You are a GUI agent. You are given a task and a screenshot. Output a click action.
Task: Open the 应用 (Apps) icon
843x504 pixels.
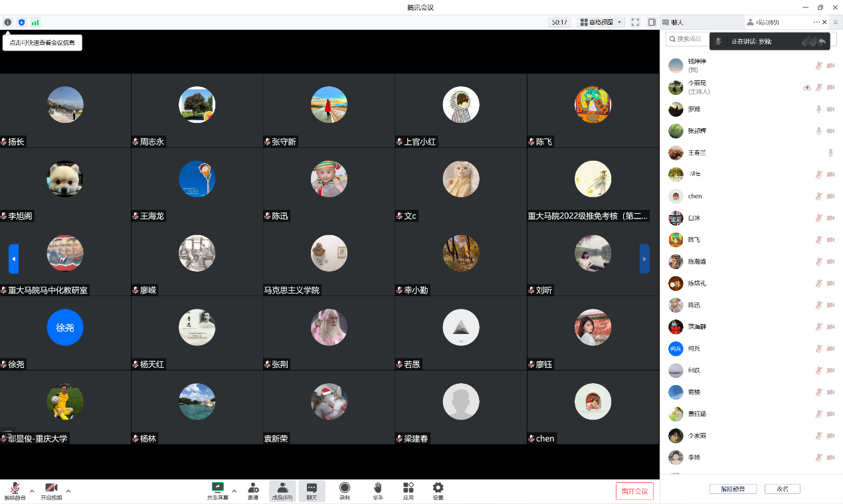pyautogui.click(x=408, y=491)
